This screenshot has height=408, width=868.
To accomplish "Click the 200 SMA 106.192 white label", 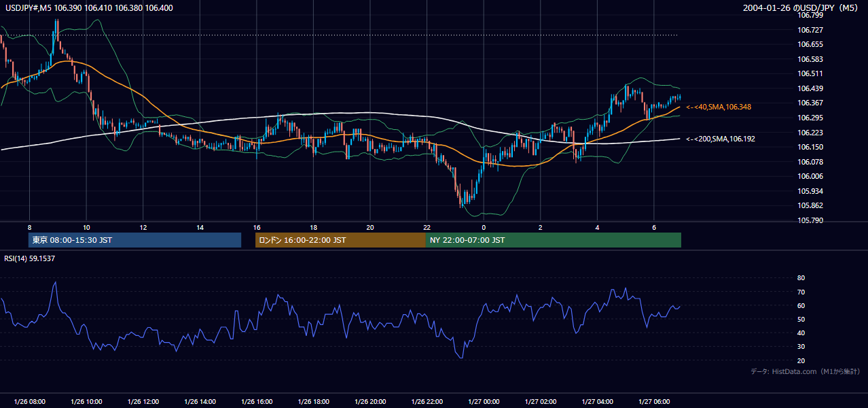I will click(x=721, y=139).
